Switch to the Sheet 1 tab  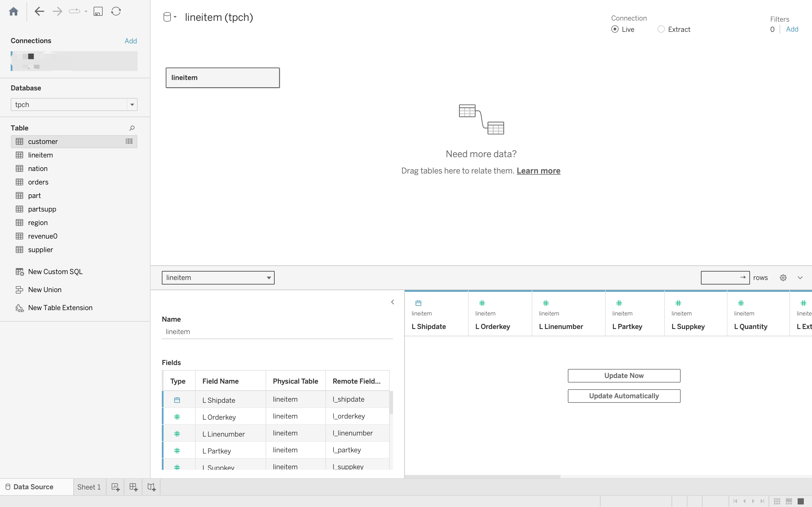click(x=89, y=487)
